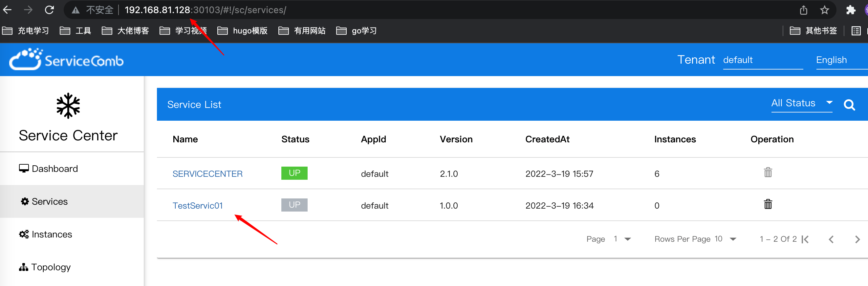Bookmark this page with star icon
868x286 pixels.
coord(825,10)
